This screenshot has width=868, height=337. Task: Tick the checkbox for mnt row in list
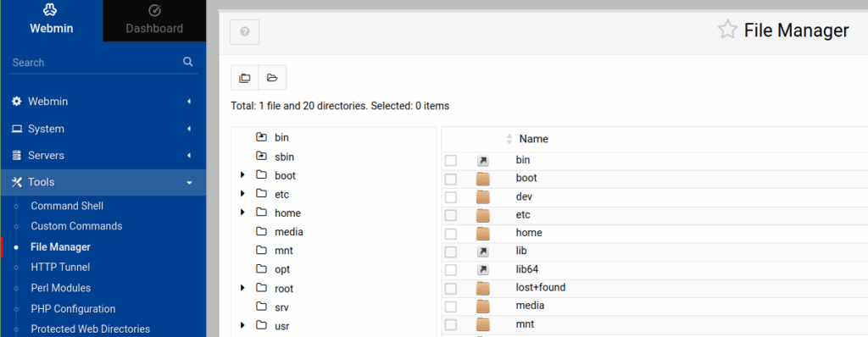451,324
